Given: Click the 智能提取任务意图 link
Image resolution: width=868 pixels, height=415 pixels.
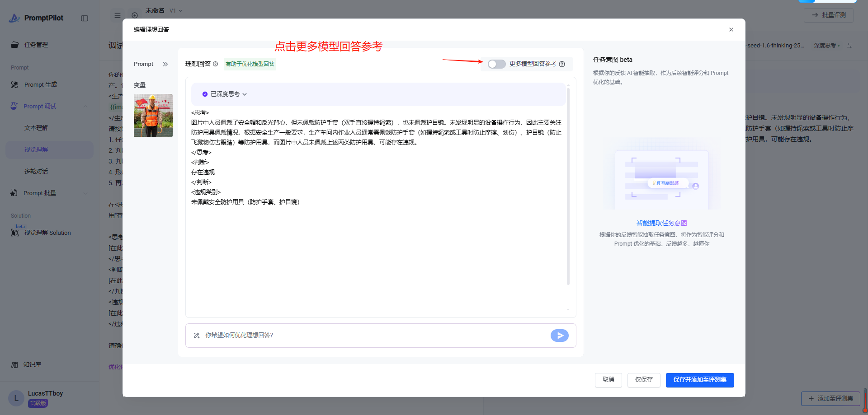Looking at the screenshot, I should [662, 223].
